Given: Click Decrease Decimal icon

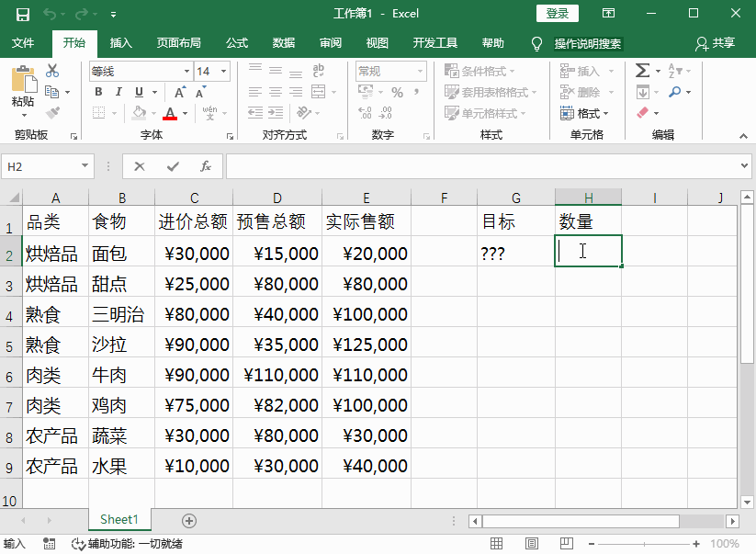Looking at the screenshot, I should pos(386,113).
